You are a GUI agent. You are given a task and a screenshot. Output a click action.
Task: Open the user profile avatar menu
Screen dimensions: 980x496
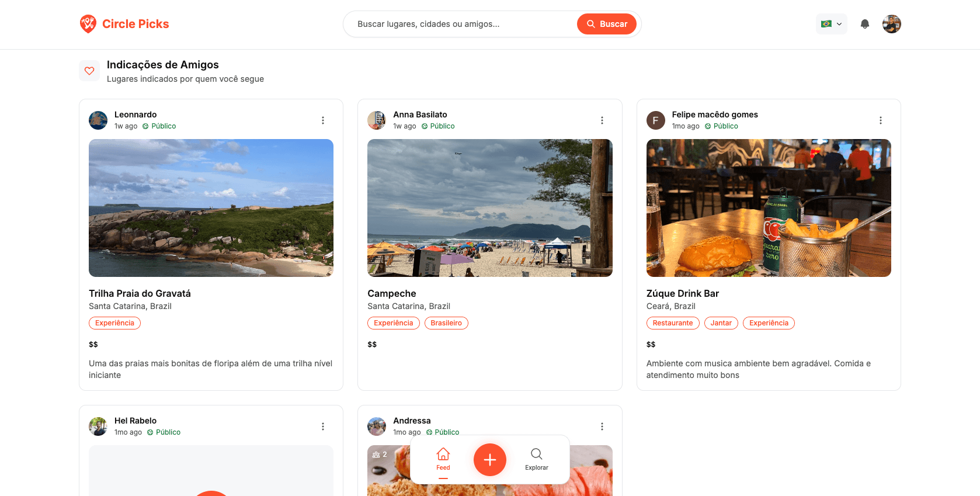tap(892, 24)
